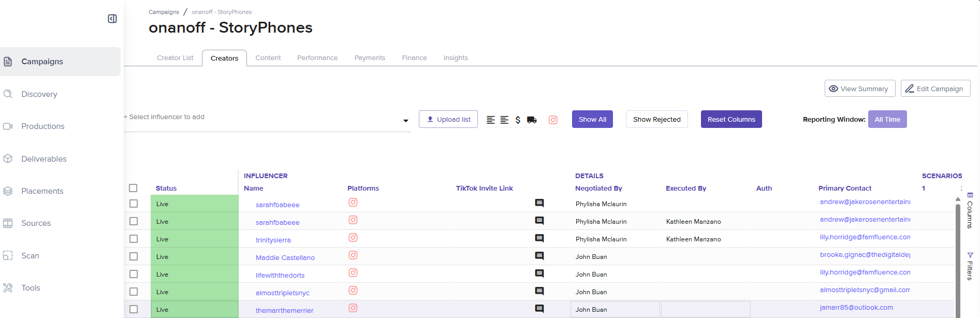
Task: Open the Campaigns breadcrumb link
Action: (x=164, y=12)
